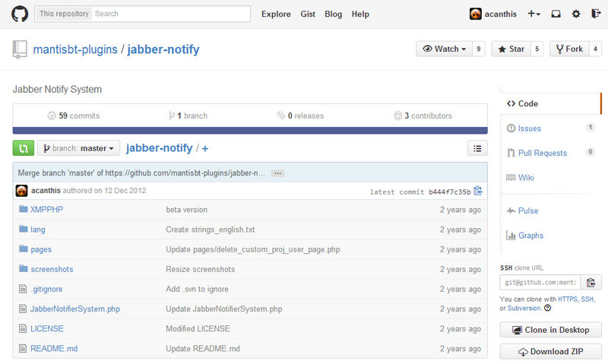Click the acanthis commit author avatar
The image size is (608, 364).
click(22, 191)
